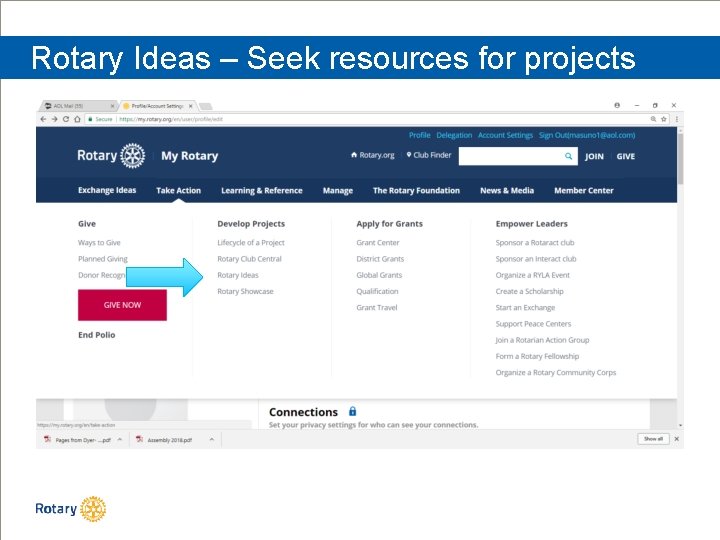Bookmark page with the star icon
Viewport: 720px width, 540px height.
664,119
